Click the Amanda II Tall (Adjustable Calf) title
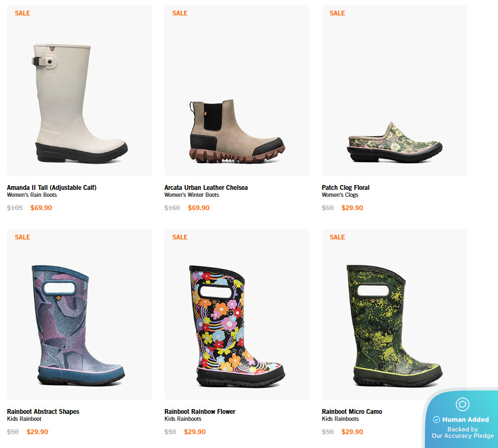 pyautogui.click(x=52, y=188)
